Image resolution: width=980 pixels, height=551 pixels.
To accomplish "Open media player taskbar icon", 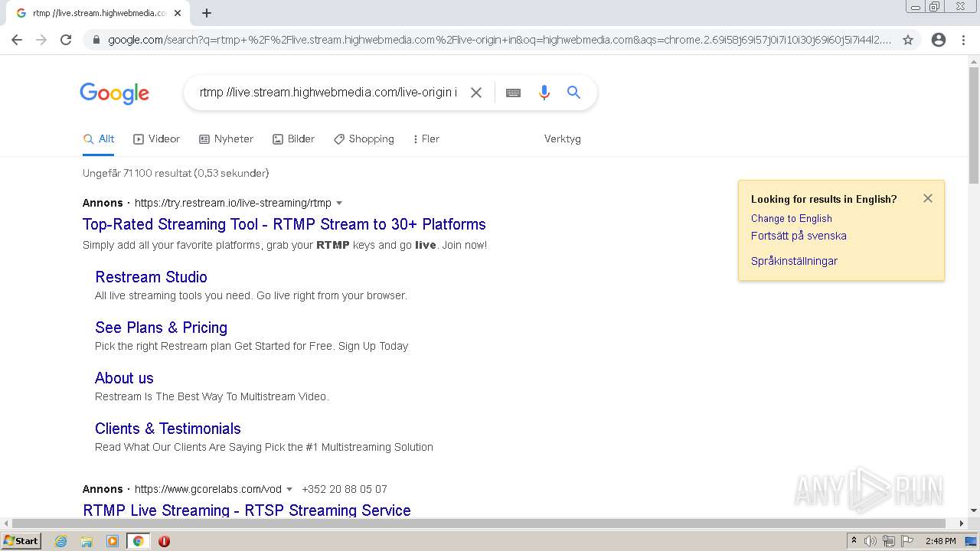I will tap(113, 541).
